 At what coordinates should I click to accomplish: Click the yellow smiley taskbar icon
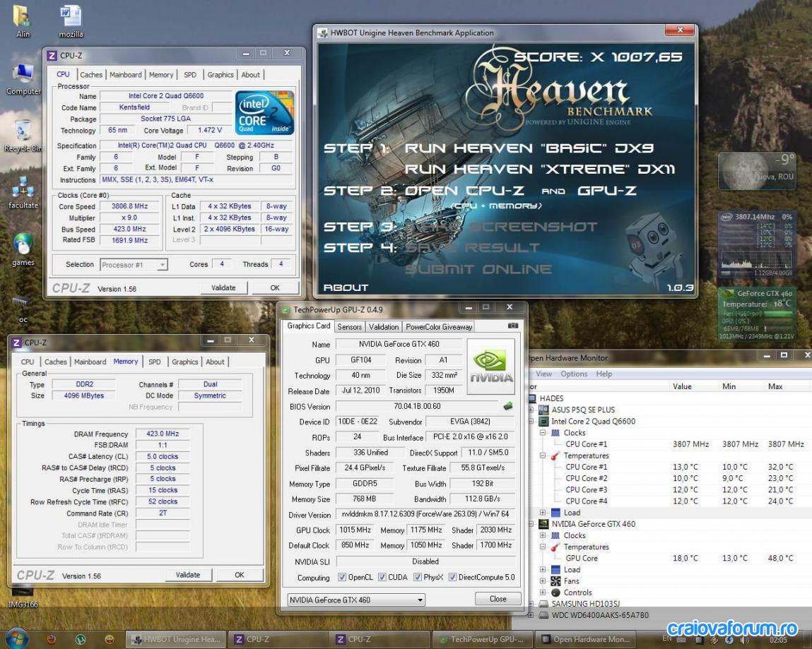(110, 639)
